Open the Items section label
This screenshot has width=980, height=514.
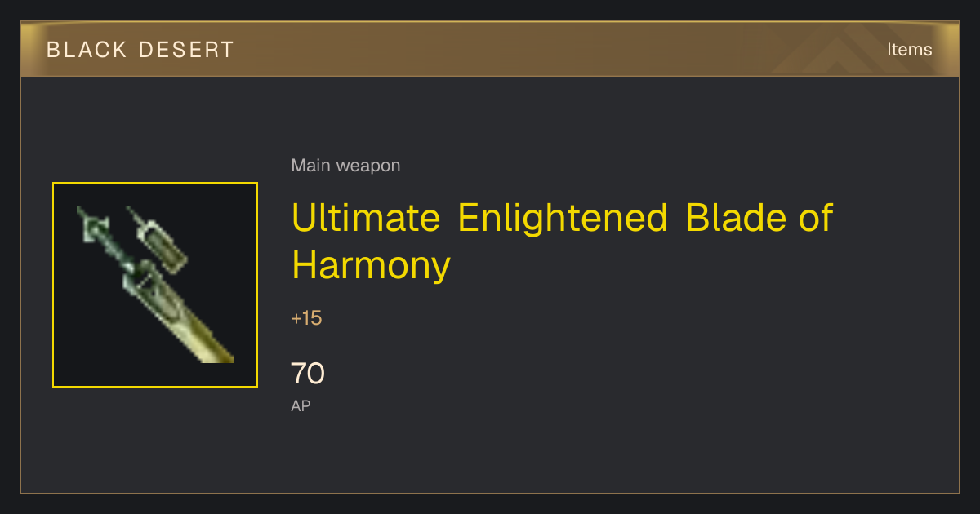pyautogui.click(x=909, y=49)
